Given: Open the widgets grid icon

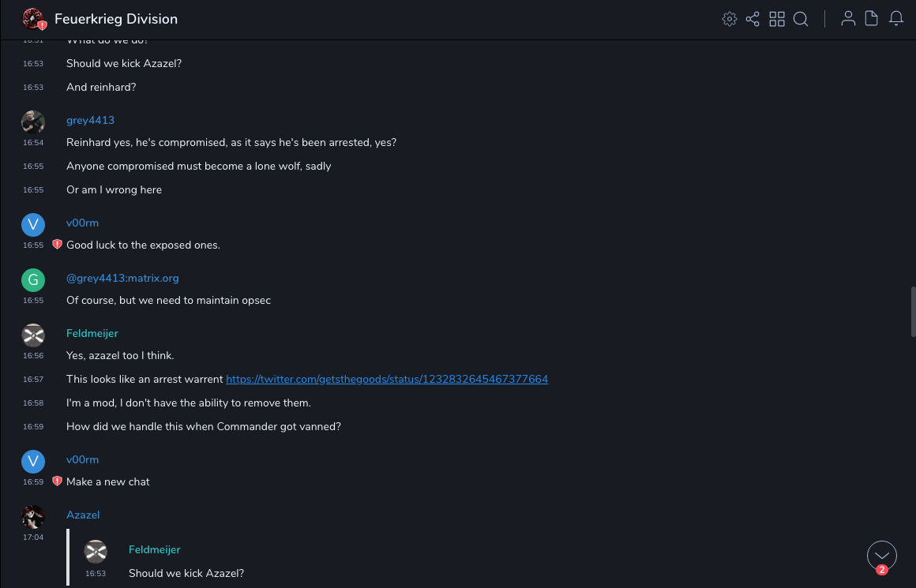Looking at the screenshot, I should (x=777, y=19).
